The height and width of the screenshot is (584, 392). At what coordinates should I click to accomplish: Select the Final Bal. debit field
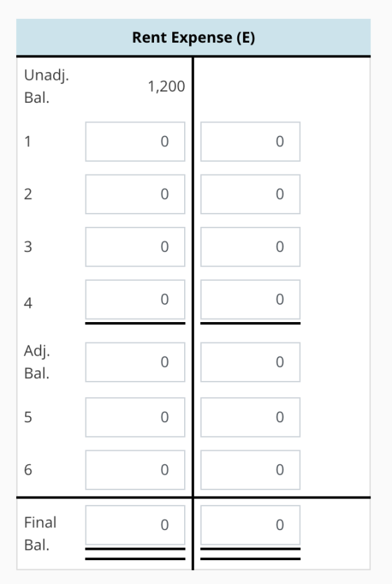pos(135,524)
